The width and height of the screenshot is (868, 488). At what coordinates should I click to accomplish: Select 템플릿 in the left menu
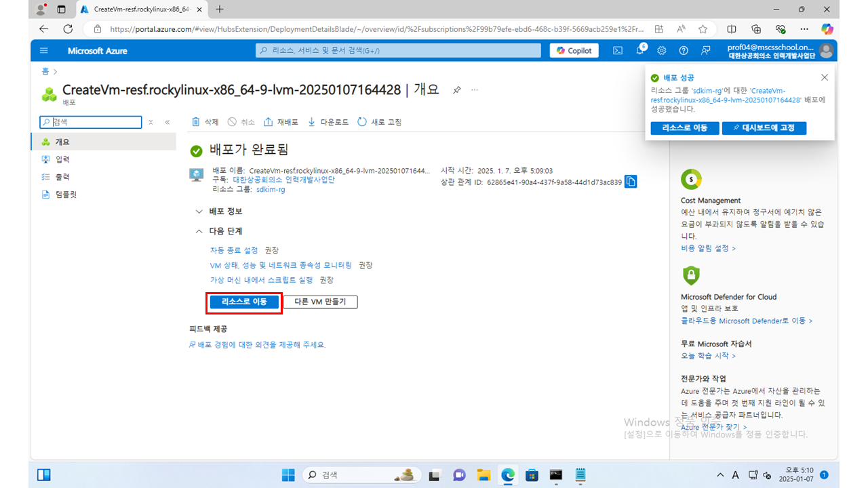click(x=104, y=195)
